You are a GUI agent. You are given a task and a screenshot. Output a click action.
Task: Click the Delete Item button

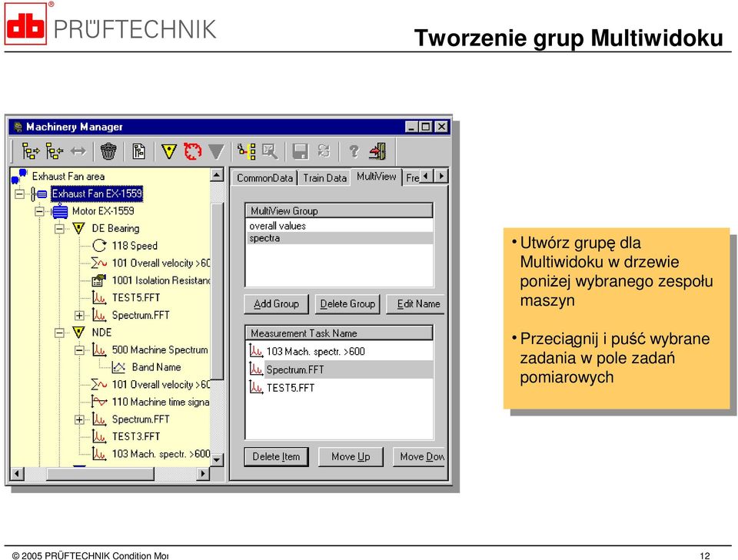click(x=276, y=456)
